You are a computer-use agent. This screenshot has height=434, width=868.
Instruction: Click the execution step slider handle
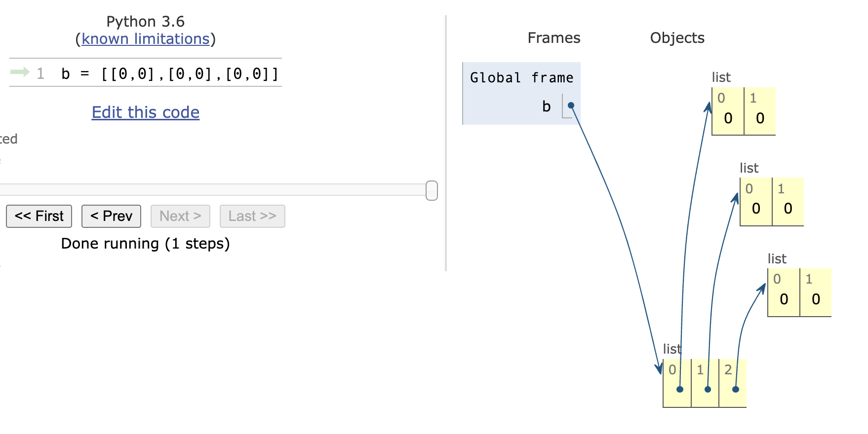[x=432, y=190]
